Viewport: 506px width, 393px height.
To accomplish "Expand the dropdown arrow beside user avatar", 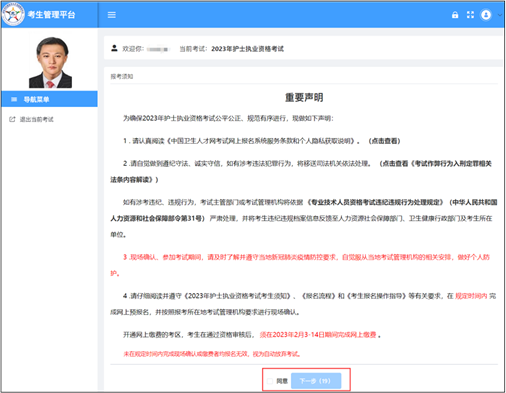I will (x=499, y=15).
